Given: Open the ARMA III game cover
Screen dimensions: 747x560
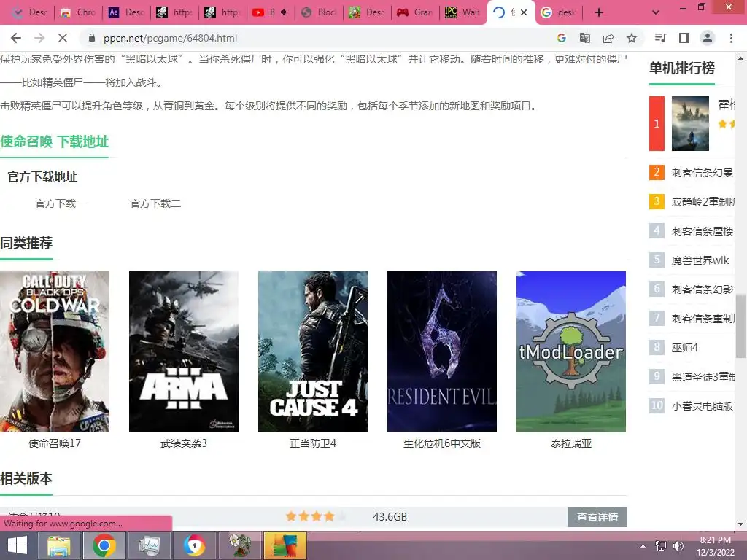Looking at the screenshot, I should pyautogui.click(x=184, y=351).
